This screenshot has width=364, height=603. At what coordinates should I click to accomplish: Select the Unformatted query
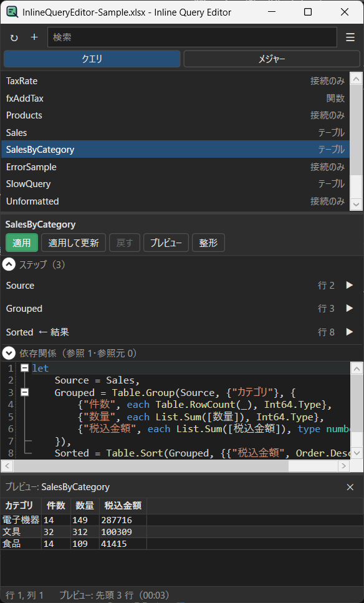[175, 201]
